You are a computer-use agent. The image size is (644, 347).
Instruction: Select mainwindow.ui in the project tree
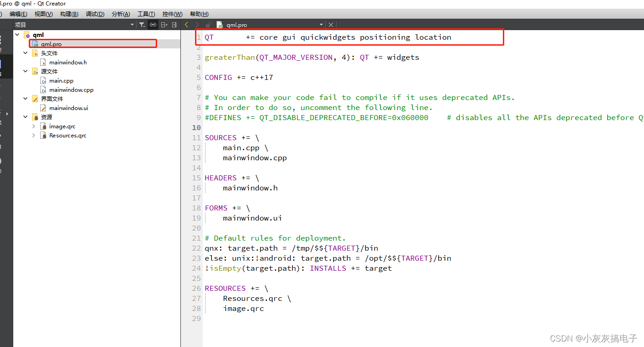(69, 108)
